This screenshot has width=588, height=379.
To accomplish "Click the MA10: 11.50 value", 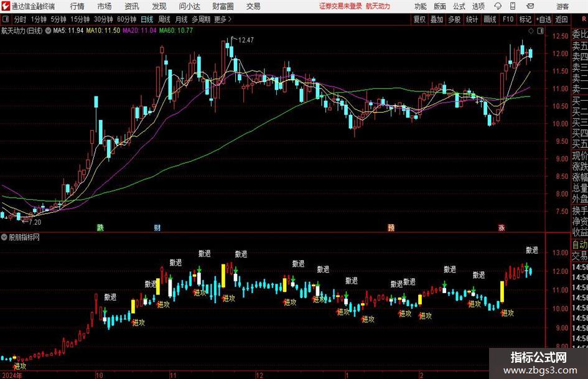I will tap(103, 30).
